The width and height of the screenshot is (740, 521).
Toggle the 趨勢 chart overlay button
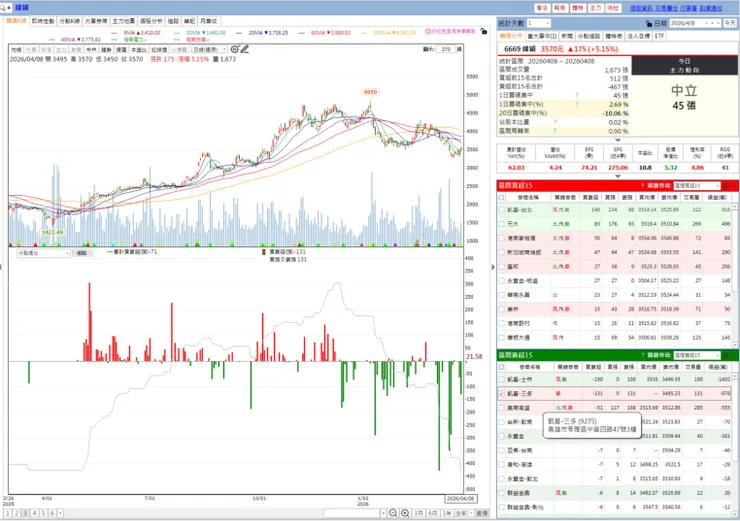[x=106, y=50]
